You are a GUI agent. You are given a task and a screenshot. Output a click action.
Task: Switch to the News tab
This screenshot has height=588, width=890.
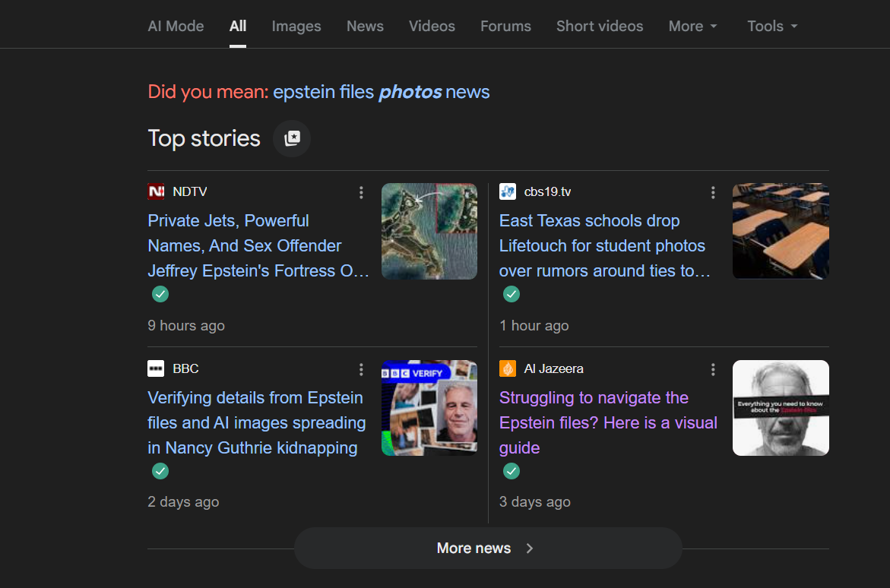tap(365, 26)
